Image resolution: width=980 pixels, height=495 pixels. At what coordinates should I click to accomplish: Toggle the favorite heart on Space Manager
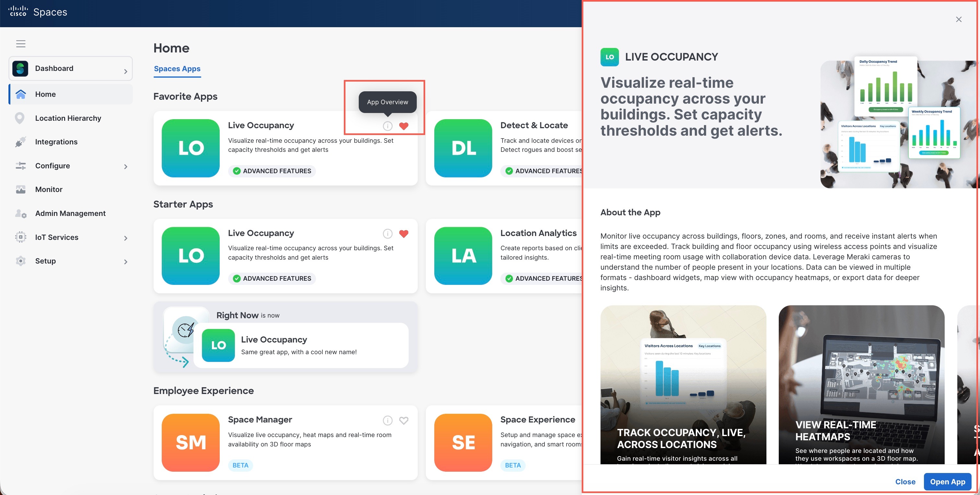click(404, 420)
